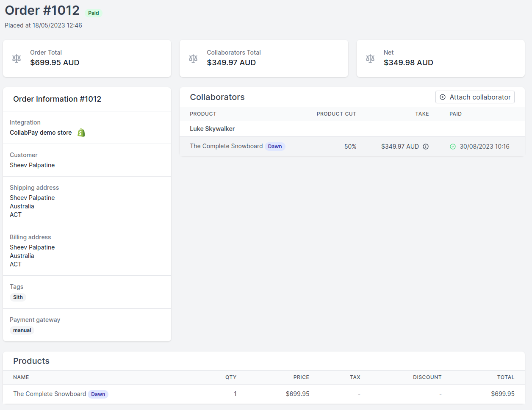The width and height of the screenshot is (532, 410).
Task: Click the TAX column header
Action: coord(355,377)
